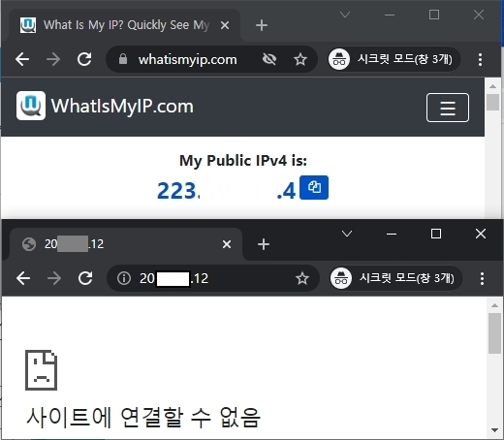Screen dimensions: 504x440
Task: Go back in the whatismyip.com window
Action: click(22, 59)
